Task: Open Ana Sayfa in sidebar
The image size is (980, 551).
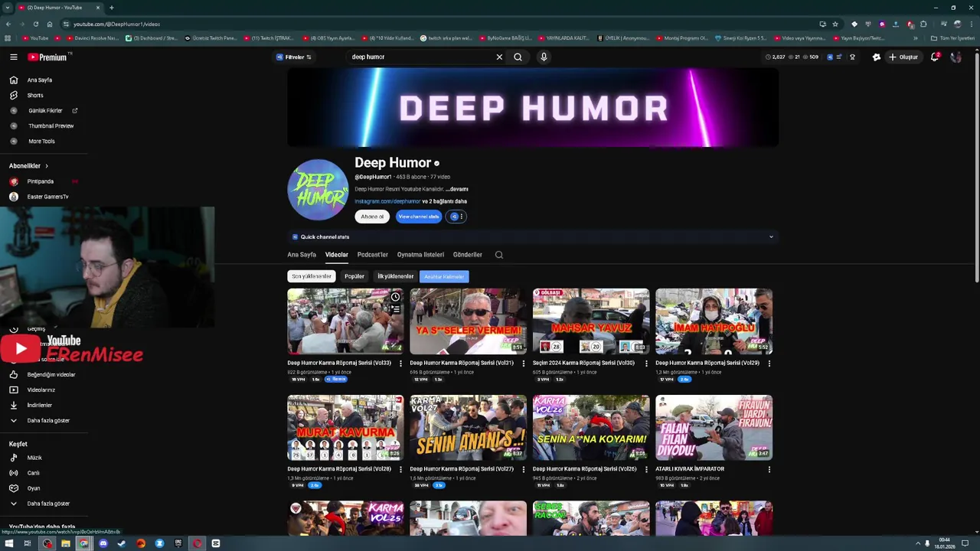Action: [x=40, y=80]
